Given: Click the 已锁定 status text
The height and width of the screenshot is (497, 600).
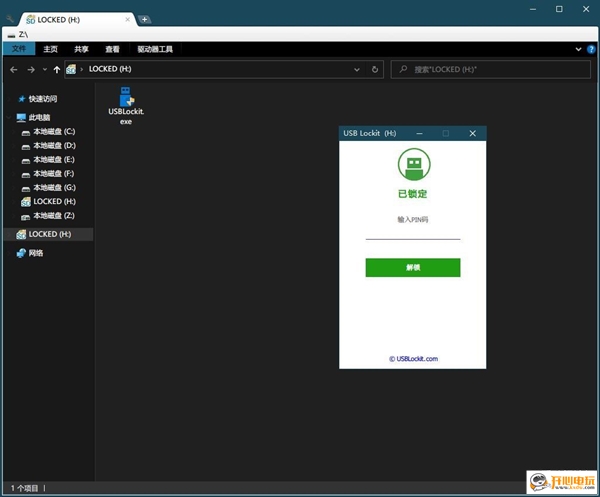Looking at the screenshot, I should pos(412,194).
